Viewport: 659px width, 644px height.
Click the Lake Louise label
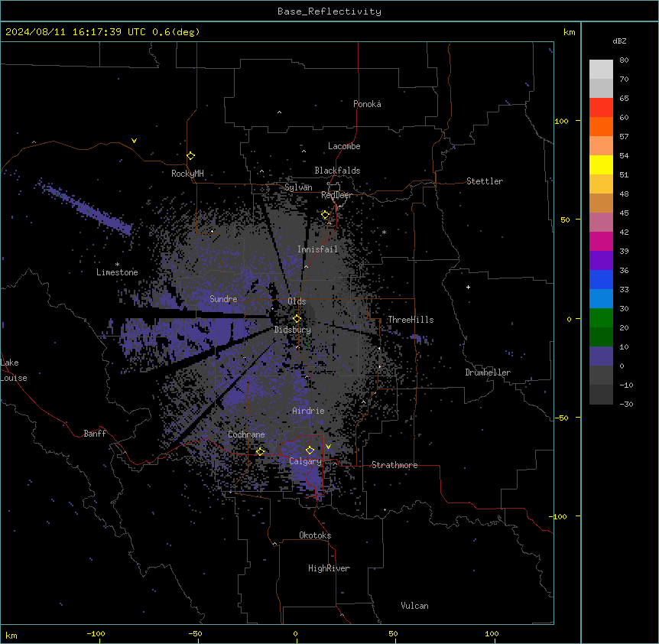click(14, 370)
